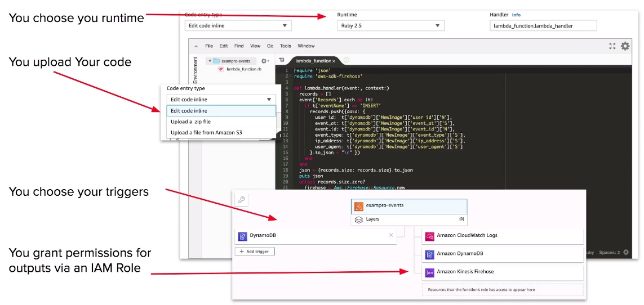Close the lambda_function editor tab

(334, 61)
